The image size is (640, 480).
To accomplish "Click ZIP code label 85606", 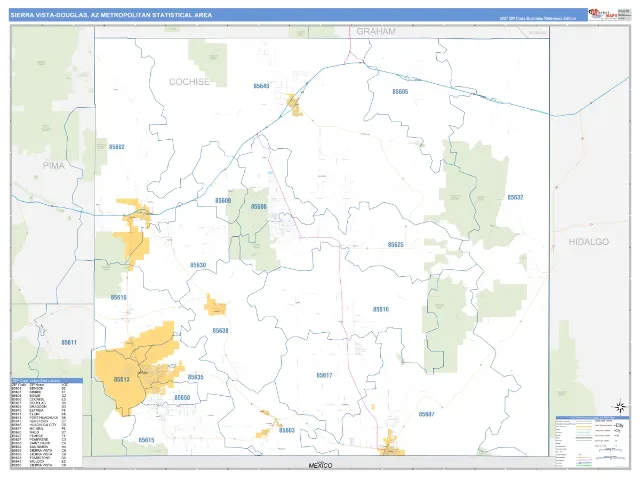I will [259, 207].
